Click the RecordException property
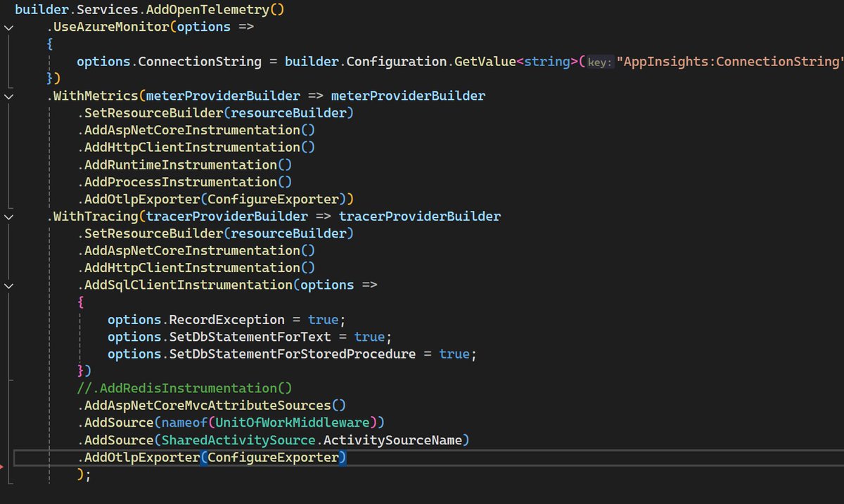Screen dimensions: 844x504 227,319
